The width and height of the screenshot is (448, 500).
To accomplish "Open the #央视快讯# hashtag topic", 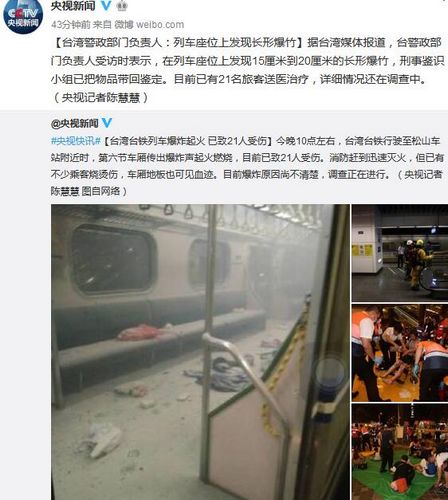I will pos(76,141).
